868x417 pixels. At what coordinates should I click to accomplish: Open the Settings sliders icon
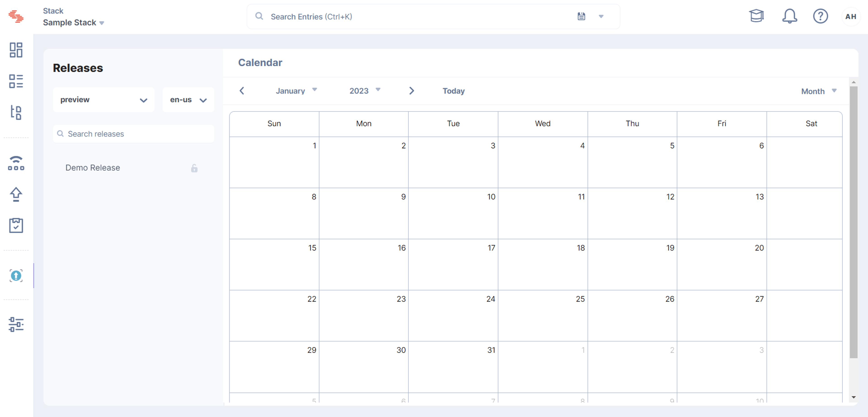(x=16, y=324)
